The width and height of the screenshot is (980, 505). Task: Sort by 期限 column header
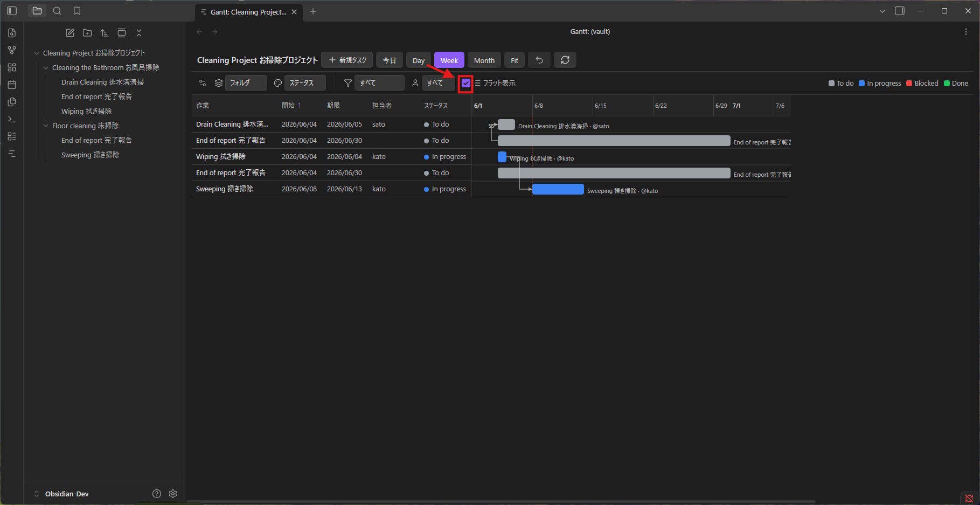333,106
